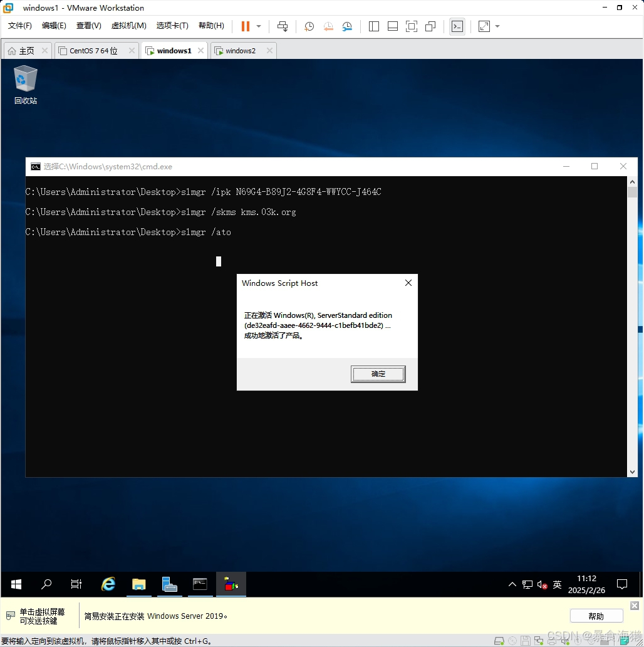Enter full screen mode
644x647 pixels.
(412, 26)
